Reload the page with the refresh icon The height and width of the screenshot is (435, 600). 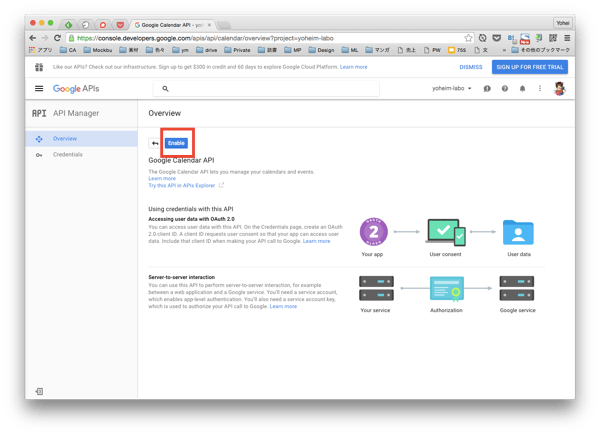(x=57, y=38)
